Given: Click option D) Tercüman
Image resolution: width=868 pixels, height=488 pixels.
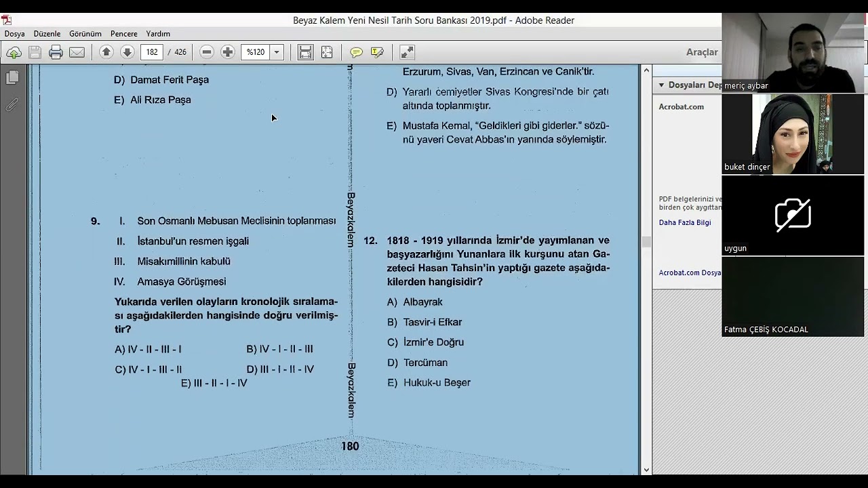Looking at the screenshot, I should coord(417,363).
